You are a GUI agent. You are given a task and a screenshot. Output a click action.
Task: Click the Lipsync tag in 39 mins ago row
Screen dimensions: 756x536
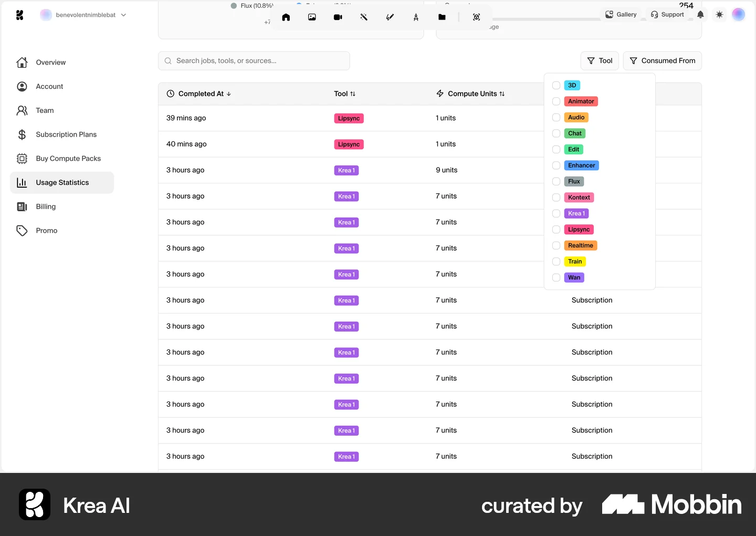(x=349, y=119)
